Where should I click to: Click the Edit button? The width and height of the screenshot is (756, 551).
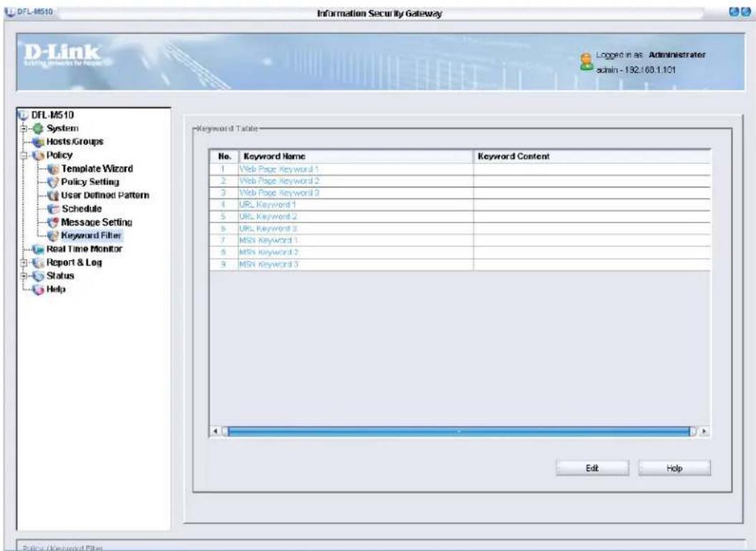[x=592, y=468]
